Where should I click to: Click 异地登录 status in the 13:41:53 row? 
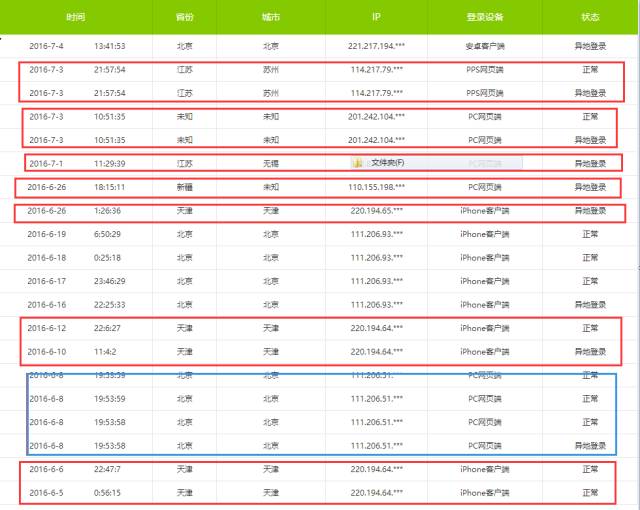[x=590, y=46]
